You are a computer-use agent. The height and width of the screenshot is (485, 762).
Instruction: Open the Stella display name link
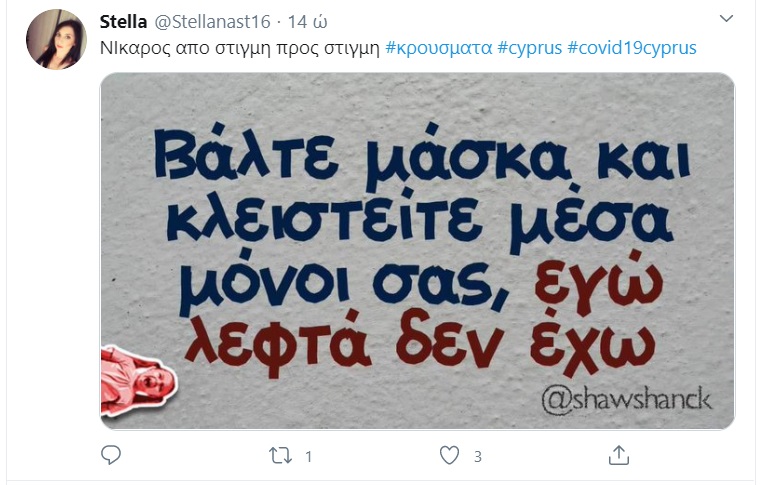coord(123,22)
